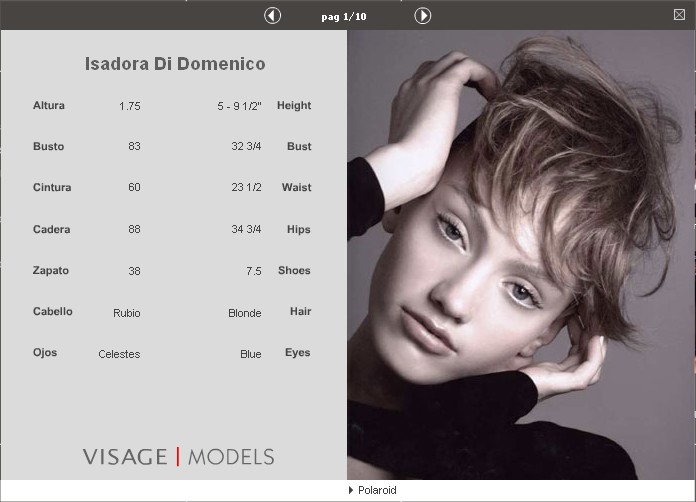Click the shoe size '38'
696x502 pixels.
pos(134,271)
